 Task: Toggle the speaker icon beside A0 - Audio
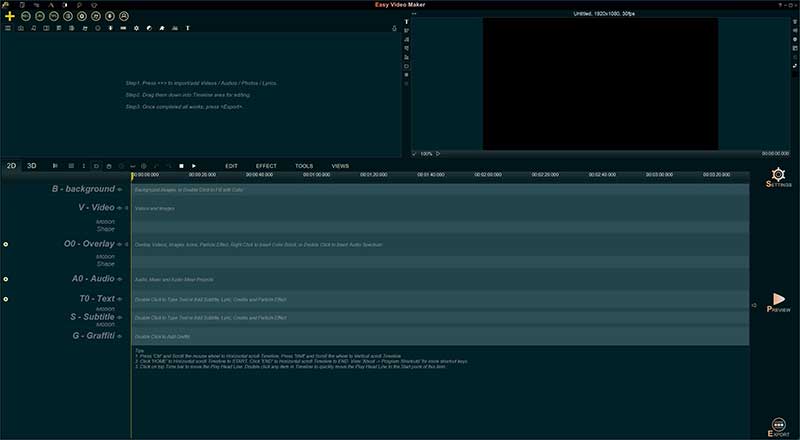(119, 279)
